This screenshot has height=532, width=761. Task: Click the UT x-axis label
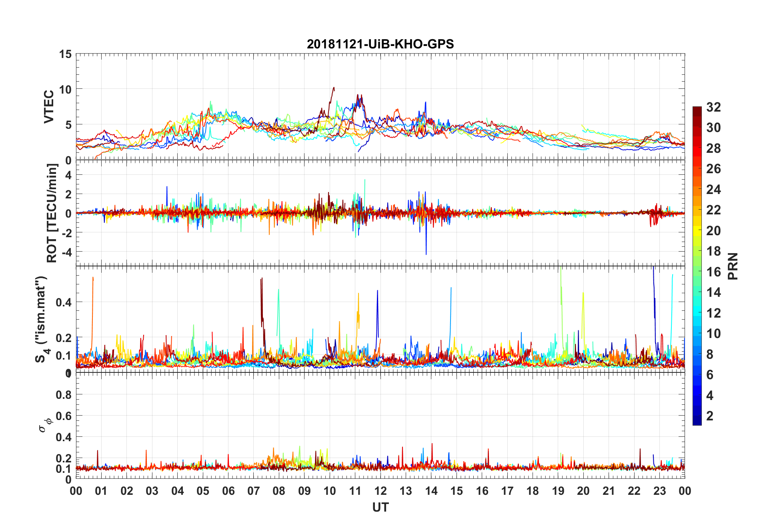[x=380, y=508]
